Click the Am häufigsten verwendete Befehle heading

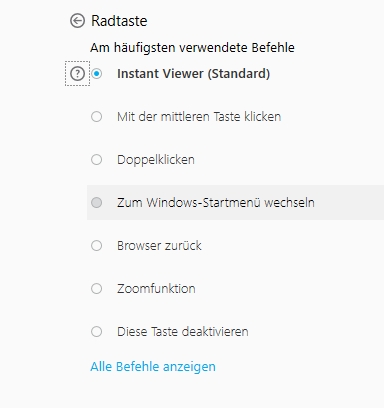click(x=192, y=48)
